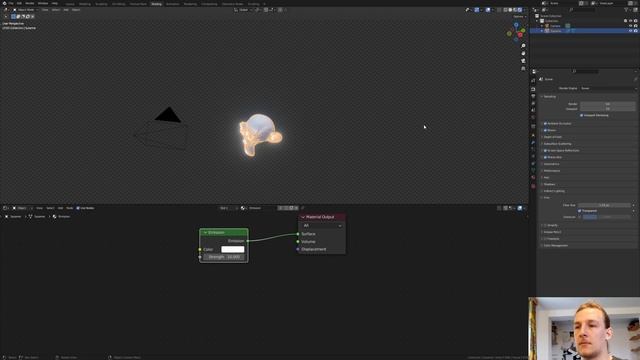Open the Output properties tab

click(x=533, y=96)
